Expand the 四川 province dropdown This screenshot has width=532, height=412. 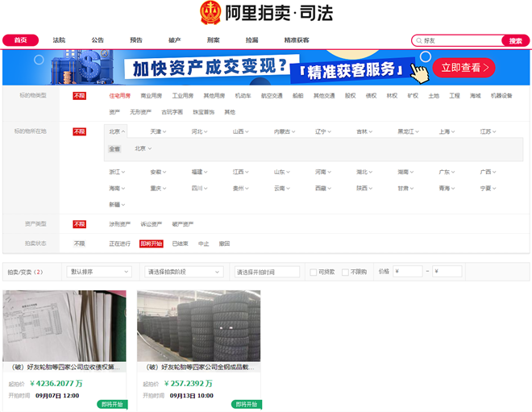coord(199,189)
